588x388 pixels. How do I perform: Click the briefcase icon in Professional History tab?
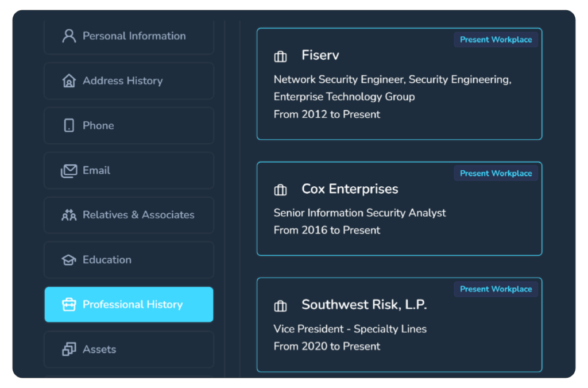coord(69,304)
